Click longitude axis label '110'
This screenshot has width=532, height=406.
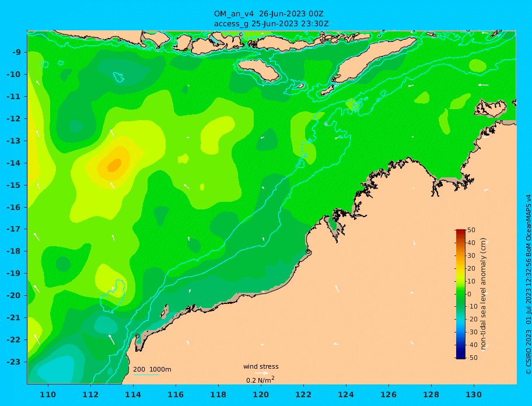point(48,394)
